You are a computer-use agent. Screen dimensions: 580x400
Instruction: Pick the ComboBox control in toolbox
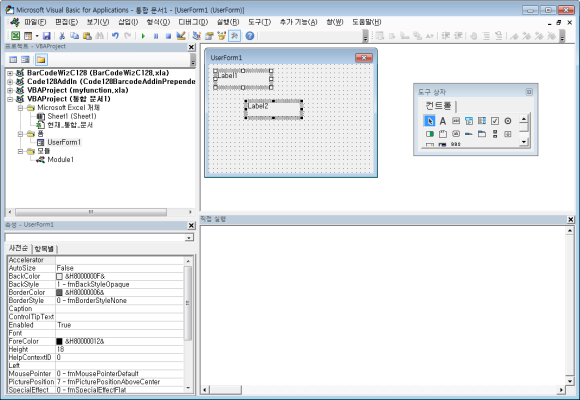click(469, 121)
